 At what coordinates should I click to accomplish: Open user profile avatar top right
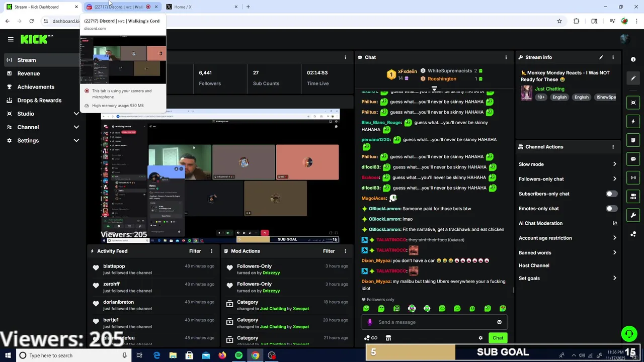coord(625,39)
